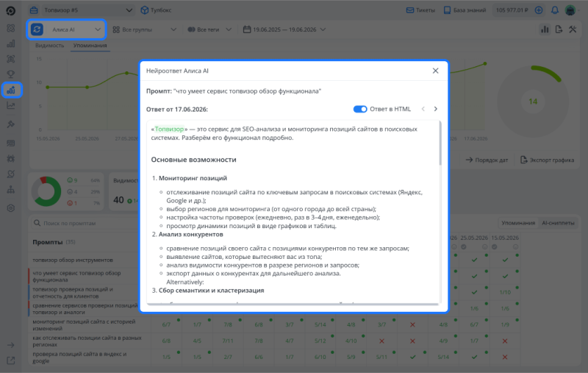Open the settings gear sidebar icon
588x373 pixels.
tap(11, 208)
